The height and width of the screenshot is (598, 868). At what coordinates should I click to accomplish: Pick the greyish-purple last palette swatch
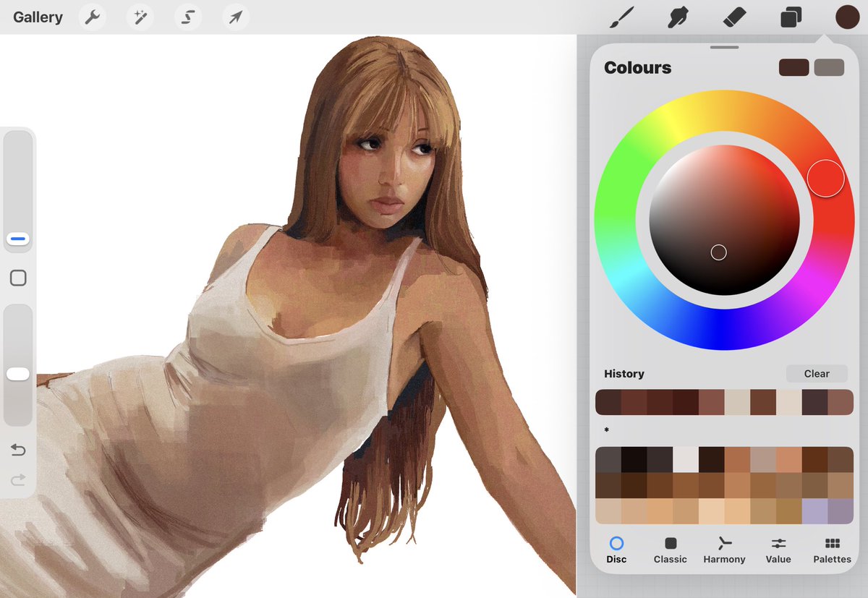(841, 511)
